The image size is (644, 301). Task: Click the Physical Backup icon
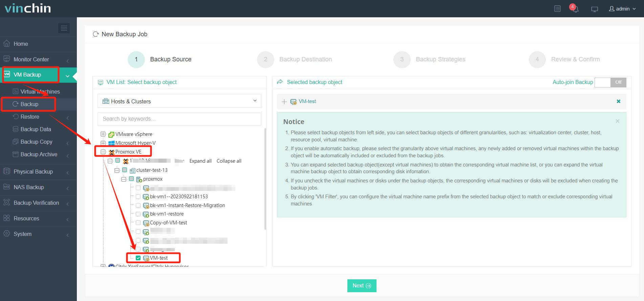[6, 171]
